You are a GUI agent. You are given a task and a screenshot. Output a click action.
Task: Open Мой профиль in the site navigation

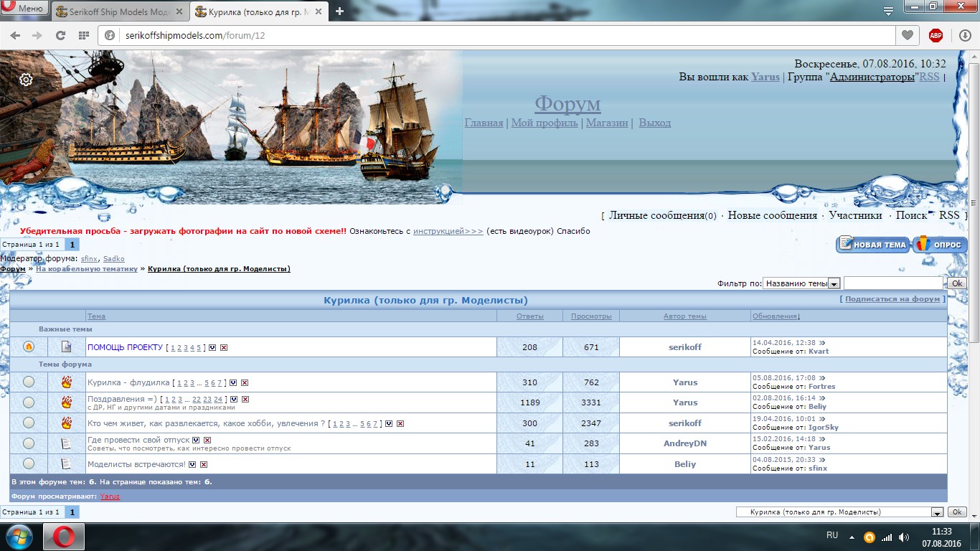coord(545,123)
